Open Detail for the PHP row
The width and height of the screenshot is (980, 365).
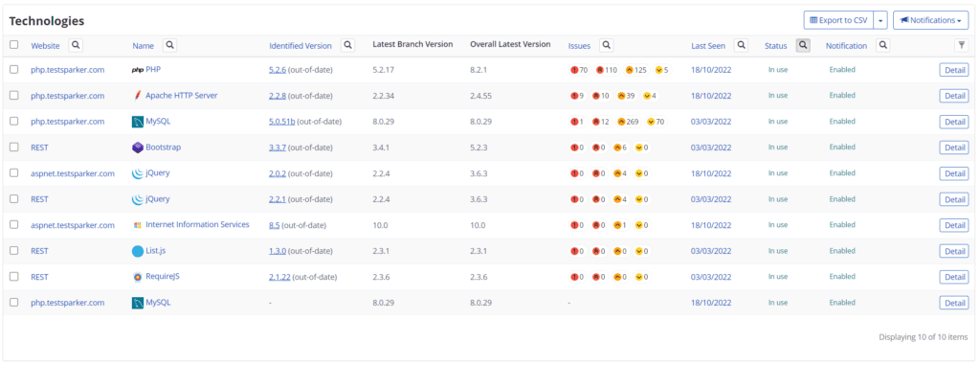[954, 70]
